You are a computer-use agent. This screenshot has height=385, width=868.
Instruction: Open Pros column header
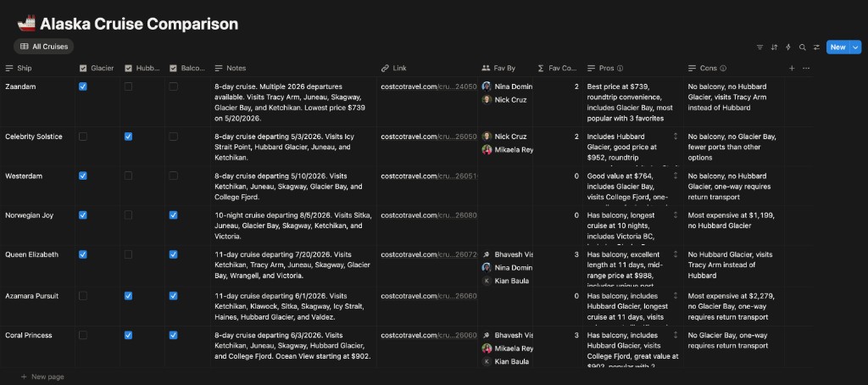[632, 68]
